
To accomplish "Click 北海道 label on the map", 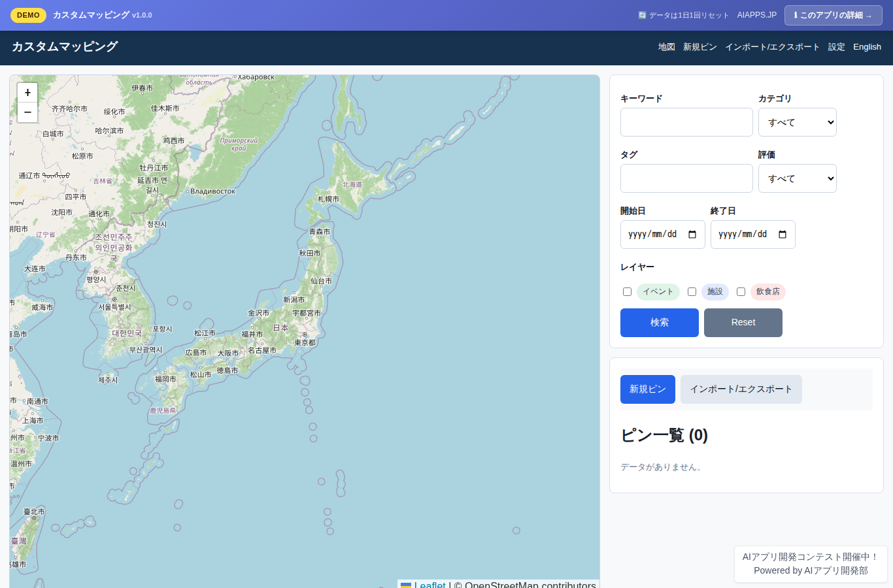I will click(352, 185).
